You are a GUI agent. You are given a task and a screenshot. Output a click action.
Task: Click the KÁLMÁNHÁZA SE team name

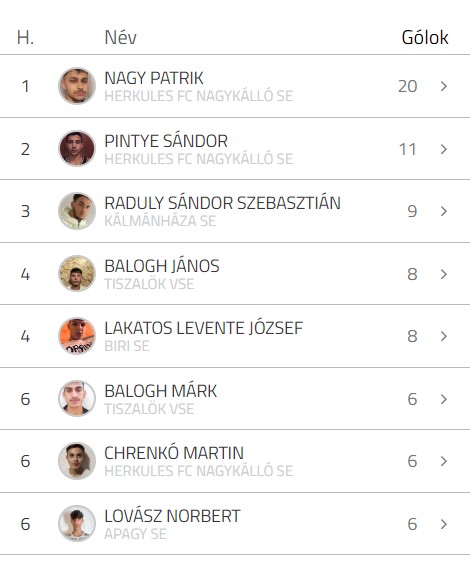click(160, 221)
